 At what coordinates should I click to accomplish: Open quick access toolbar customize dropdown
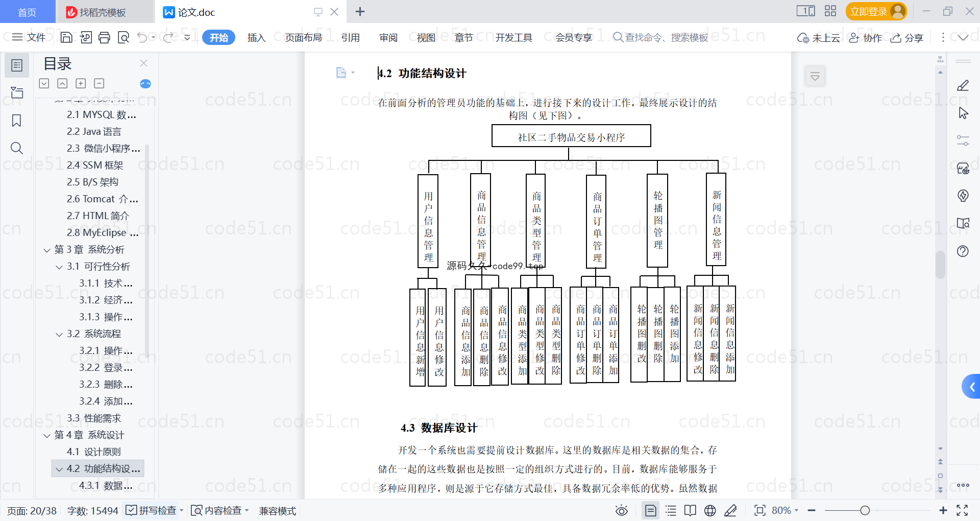[187, 37]
